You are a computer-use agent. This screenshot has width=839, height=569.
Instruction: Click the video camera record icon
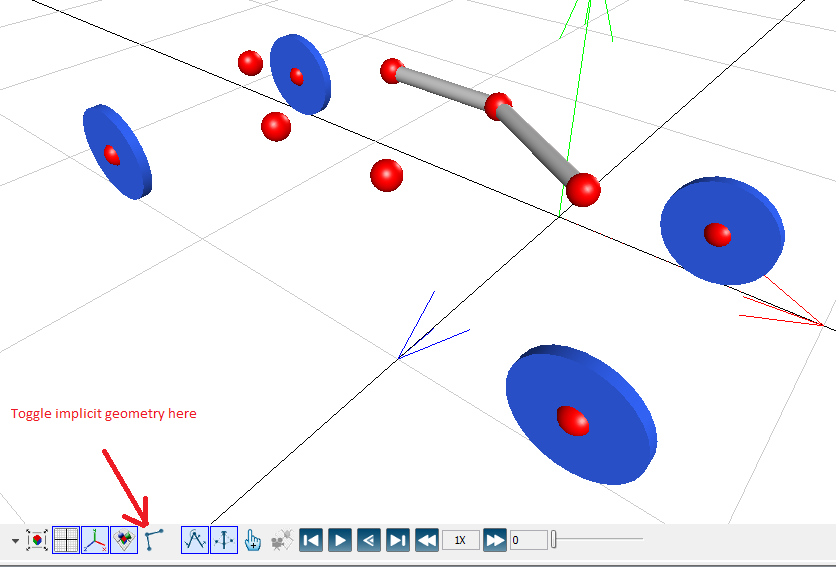coord(282,541)
